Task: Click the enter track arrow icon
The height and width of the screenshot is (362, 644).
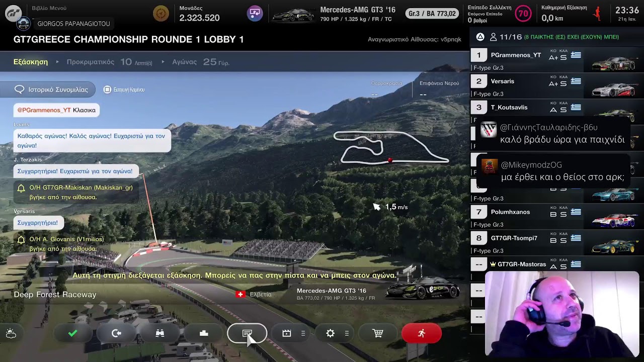Action: [x=116, y=333]
